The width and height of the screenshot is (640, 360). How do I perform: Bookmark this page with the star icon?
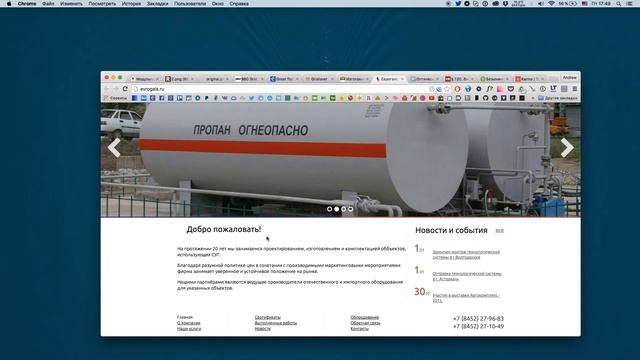point(447,89)
